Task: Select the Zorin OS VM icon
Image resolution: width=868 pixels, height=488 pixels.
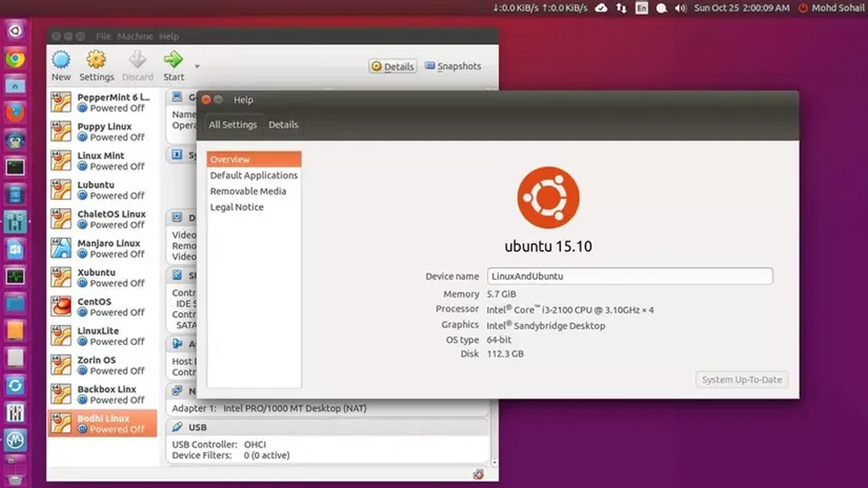Action: click(x=61, y=365)
